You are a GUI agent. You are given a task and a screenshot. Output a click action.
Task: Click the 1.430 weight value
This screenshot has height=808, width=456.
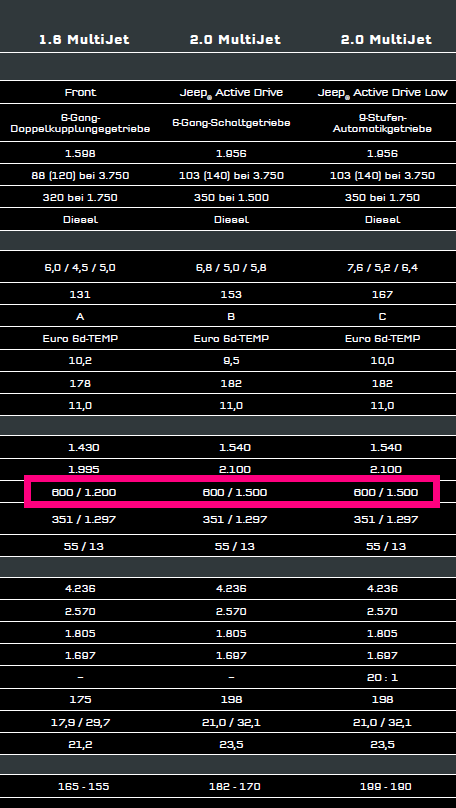84,447
